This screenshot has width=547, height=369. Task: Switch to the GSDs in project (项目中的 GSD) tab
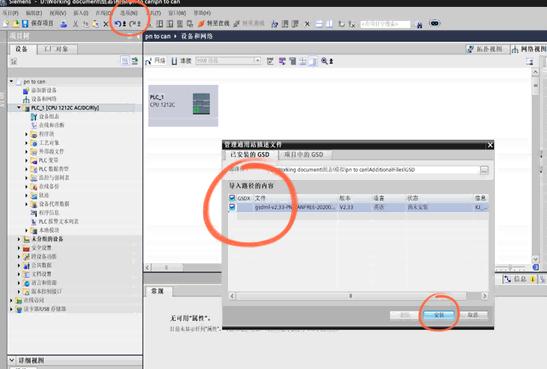(x=304, y=155)
